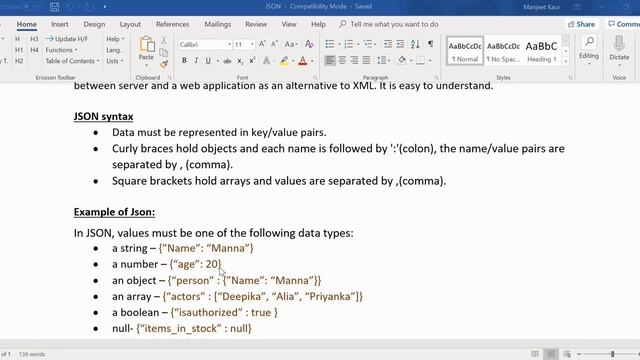Toggle Italic formatting
The width and height of the screenshot is (640, 360).
pos(196,61)
